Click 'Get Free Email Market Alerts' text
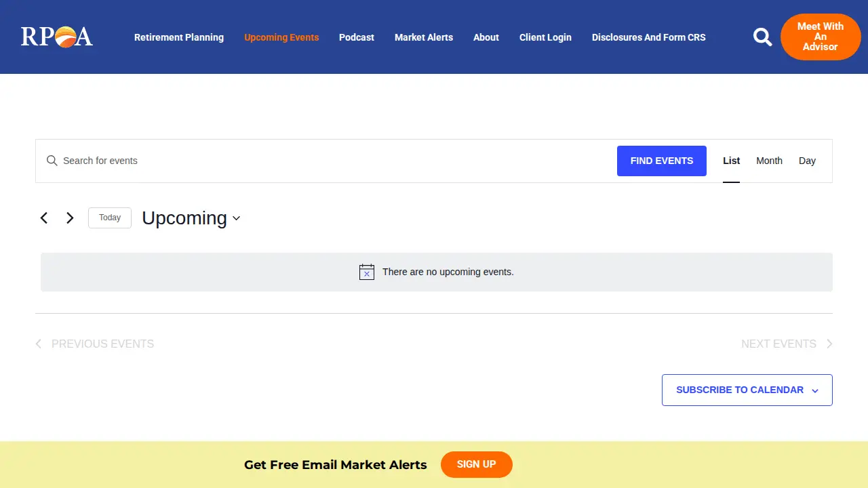Screen dimensions: 868x488 [x=336, y=464]
